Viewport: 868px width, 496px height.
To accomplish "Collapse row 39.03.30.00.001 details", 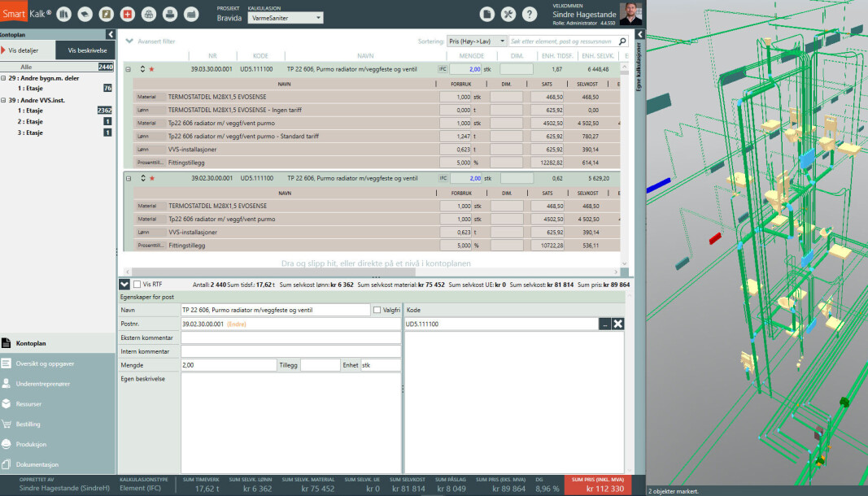I will [128, 70].
